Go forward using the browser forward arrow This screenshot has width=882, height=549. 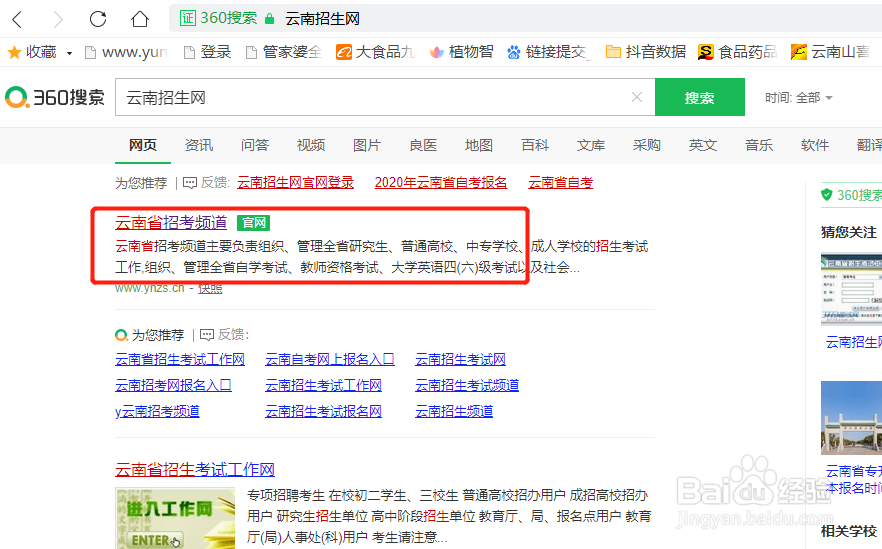coord(57,19)
